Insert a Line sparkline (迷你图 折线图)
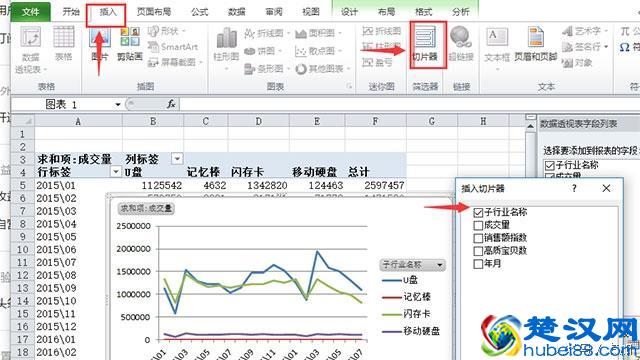The height and width of the screenshot is (360, 640). point(382,31)
